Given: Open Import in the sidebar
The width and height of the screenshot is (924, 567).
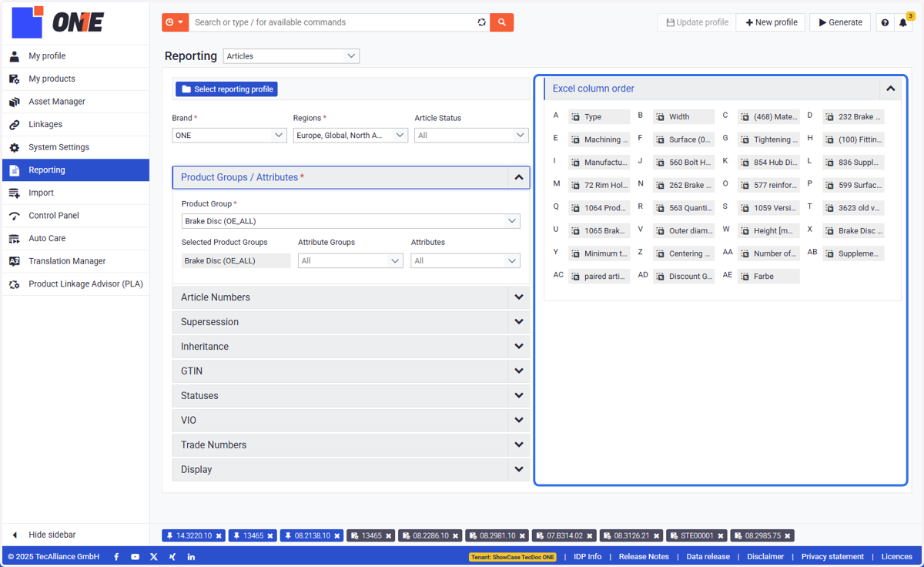Looking at the screenshot, I should point(75,193).
